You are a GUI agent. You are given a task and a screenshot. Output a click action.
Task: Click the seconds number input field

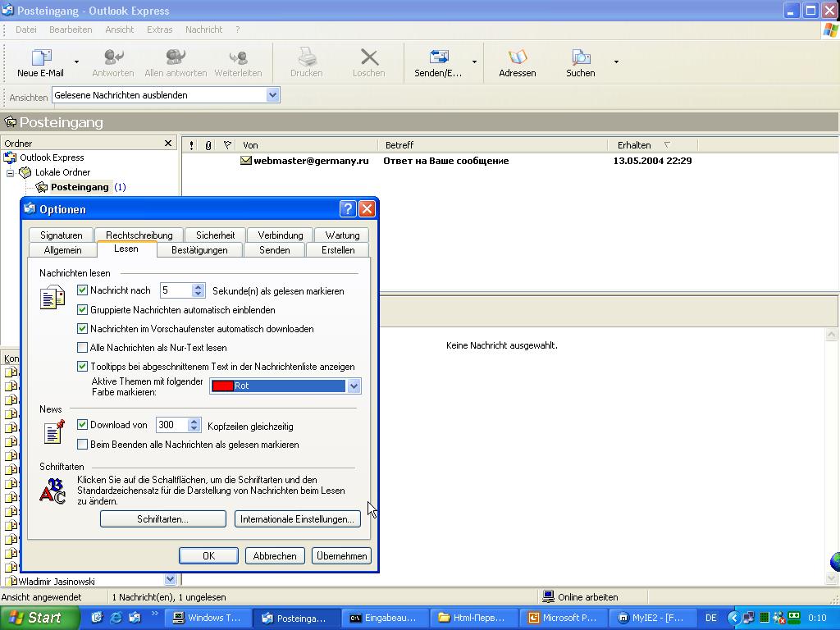(176, 290)
